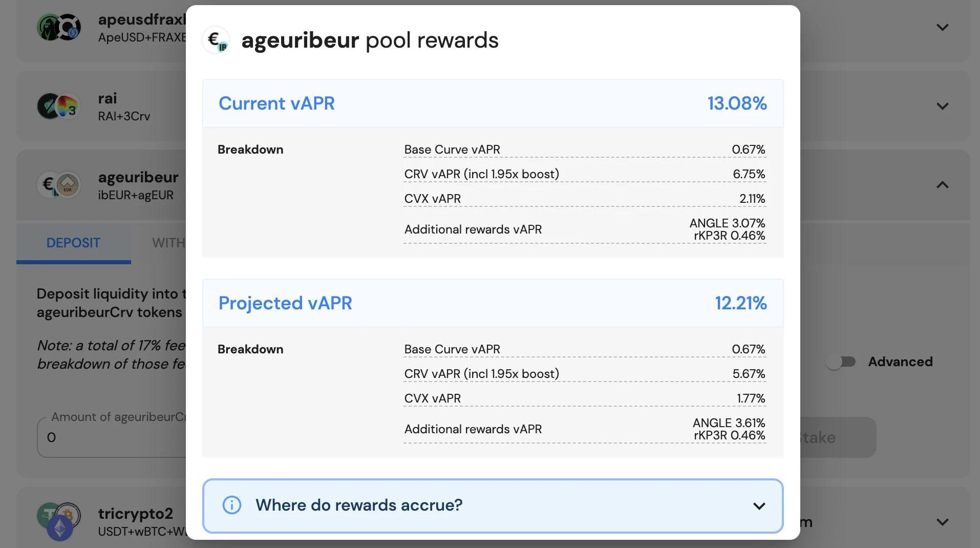
Task: Click the 0.67% Base Curve value under Current
Action: [748, 150]
